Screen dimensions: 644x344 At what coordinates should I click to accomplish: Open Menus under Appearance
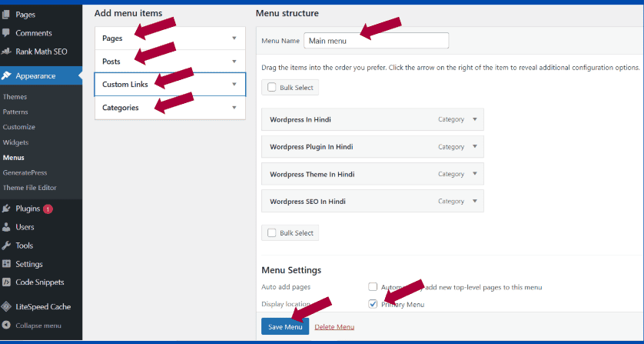pyautogui.click(x=14, y=158)
